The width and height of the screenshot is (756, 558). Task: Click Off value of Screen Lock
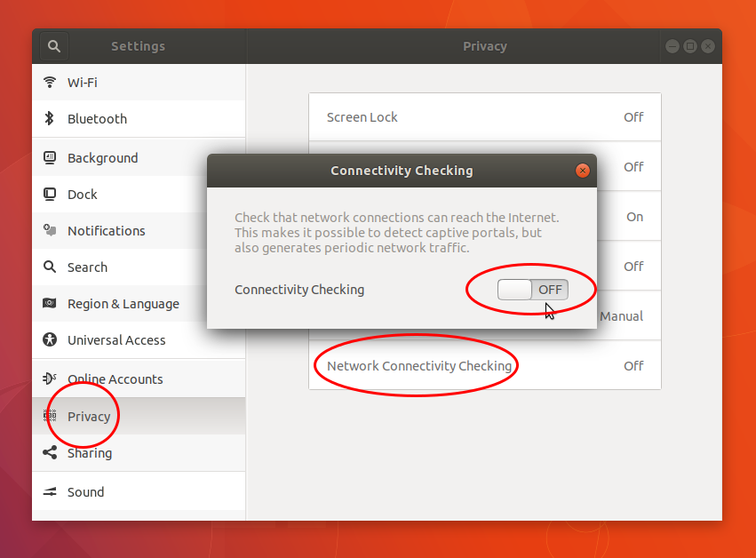pos(633,117)
